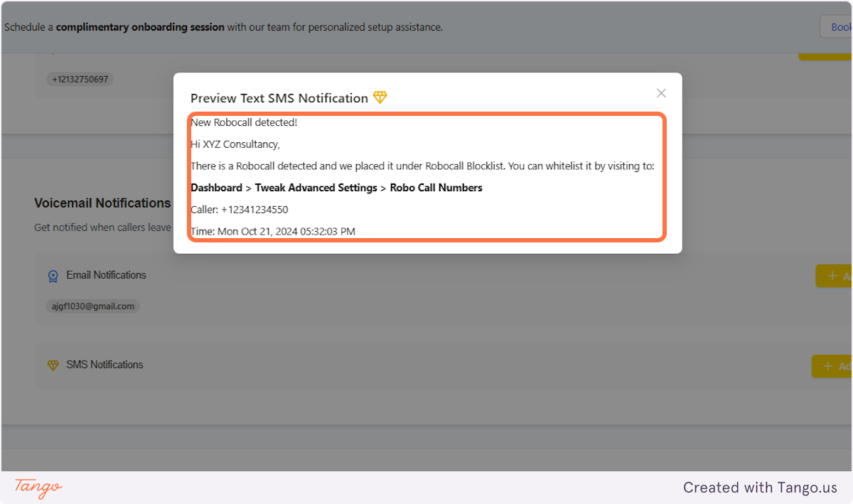
Task: Click the diamond icon next to SMS Notifications
Action: point(53,365)
